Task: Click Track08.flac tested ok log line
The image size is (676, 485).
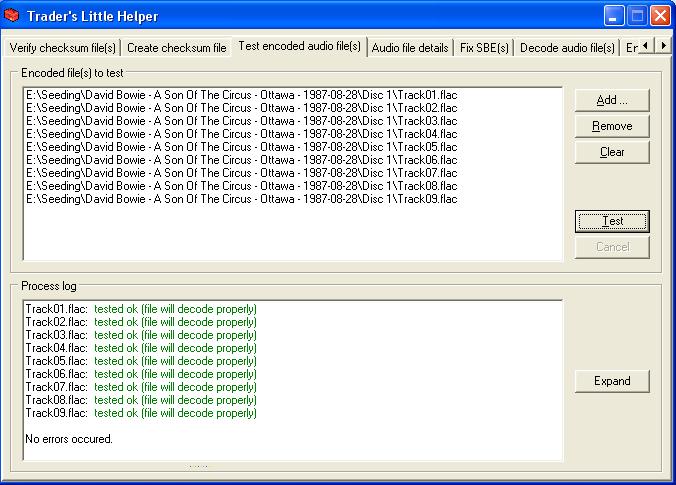Action: click(141, 400)
